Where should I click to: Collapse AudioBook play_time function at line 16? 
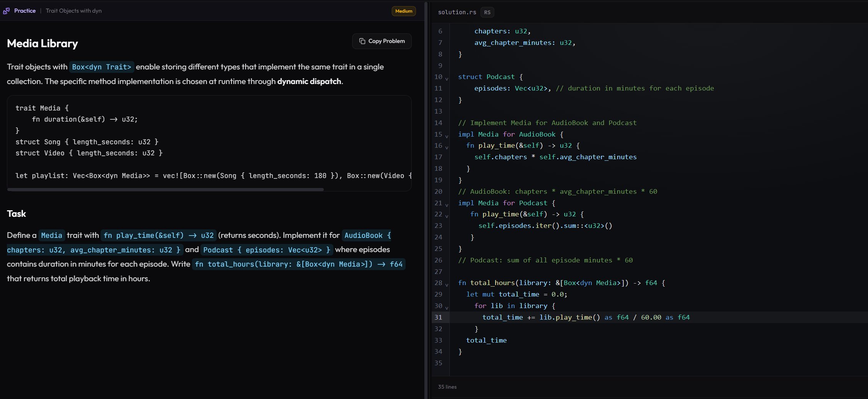pos(447,147)
